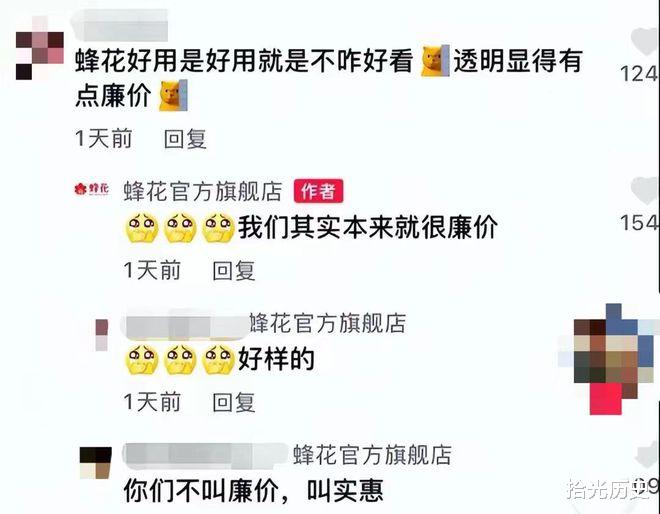Like the top comment with heart icon
The image size is (660, 514).
(645, 41)
